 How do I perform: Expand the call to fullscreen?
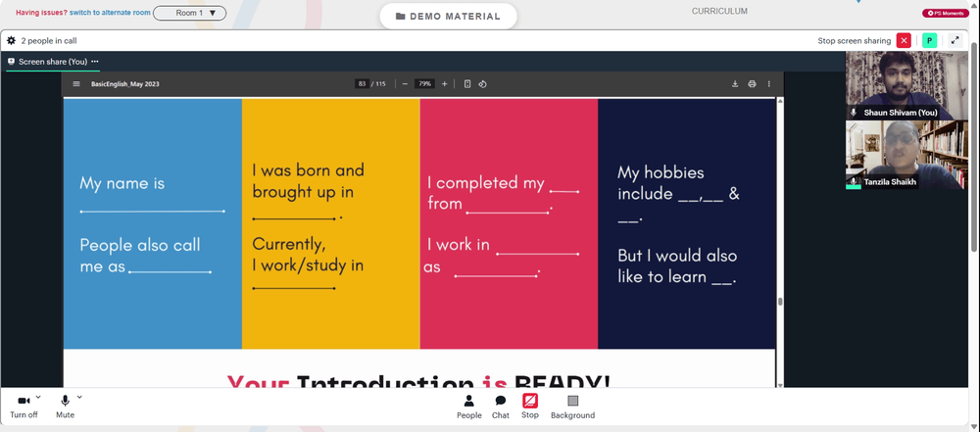pos(955,40)
